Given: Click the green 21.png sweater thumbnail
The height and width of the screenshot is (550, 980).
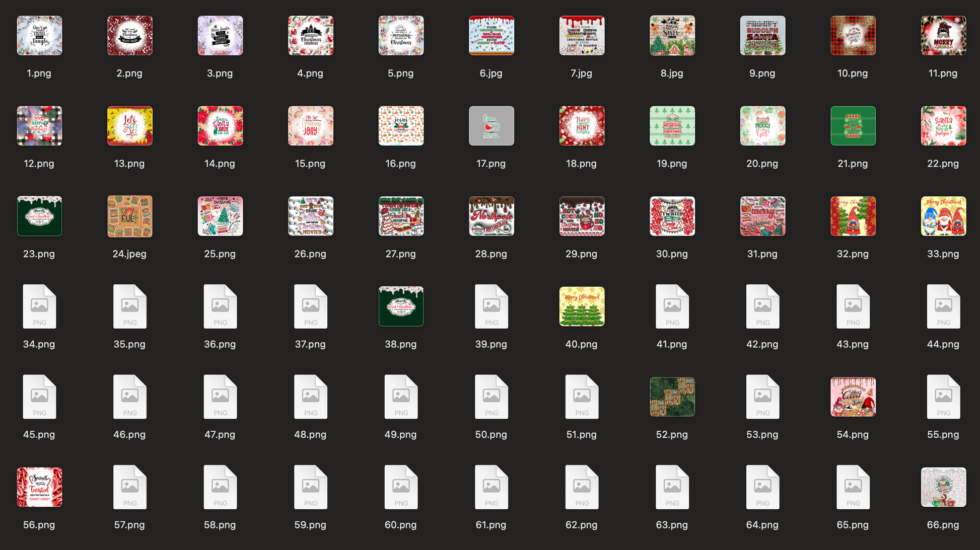Looking at the screenshot, I should point(853,126).
